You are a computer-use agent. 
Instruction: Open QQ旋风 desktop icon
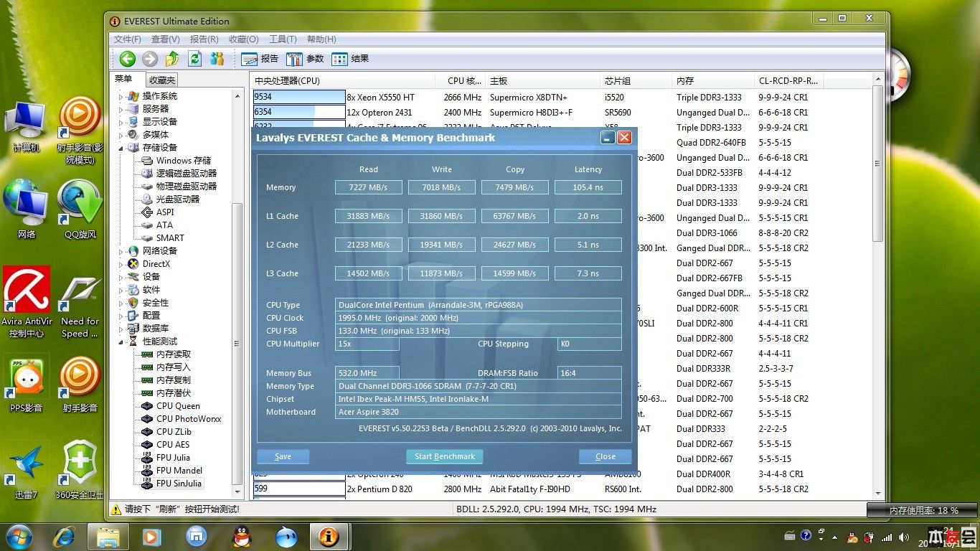click(x=80, y=209)
